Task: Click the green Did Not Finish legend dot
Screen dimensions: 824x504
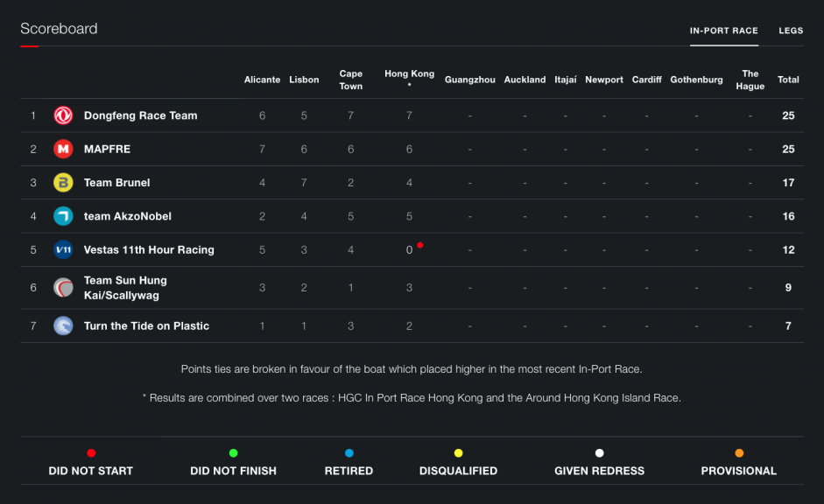Action: pyautogui.click(x=233, y=453)
